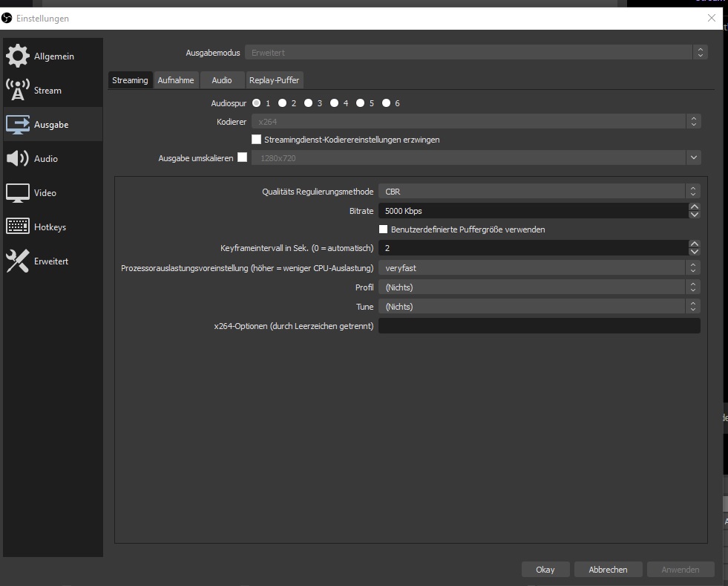Toggle the Ausgabe umskalieren checkbox
This screenshot has width=728, height=586.
tap(242, 157)
